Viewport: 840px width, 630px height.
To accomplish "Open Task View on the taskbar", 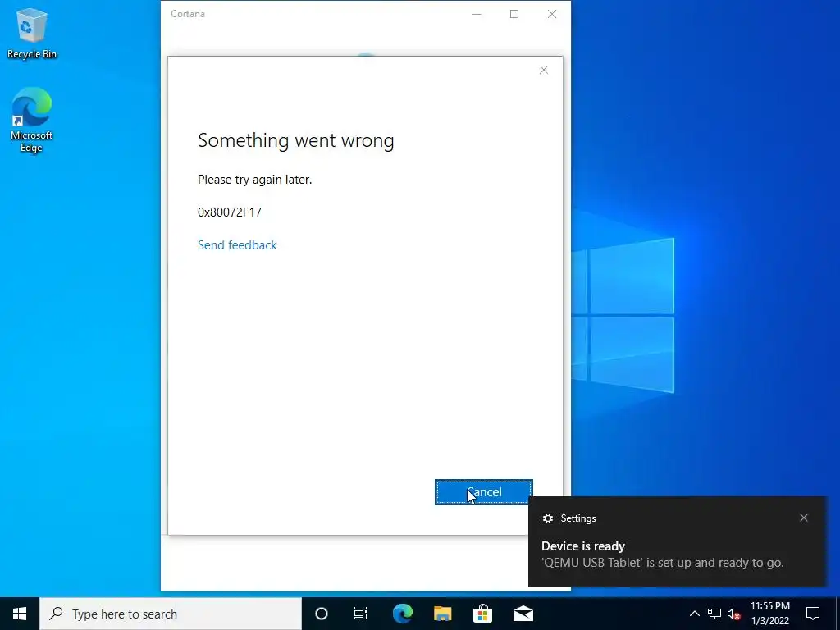I will pyautogui.click(x=361, y=614).
